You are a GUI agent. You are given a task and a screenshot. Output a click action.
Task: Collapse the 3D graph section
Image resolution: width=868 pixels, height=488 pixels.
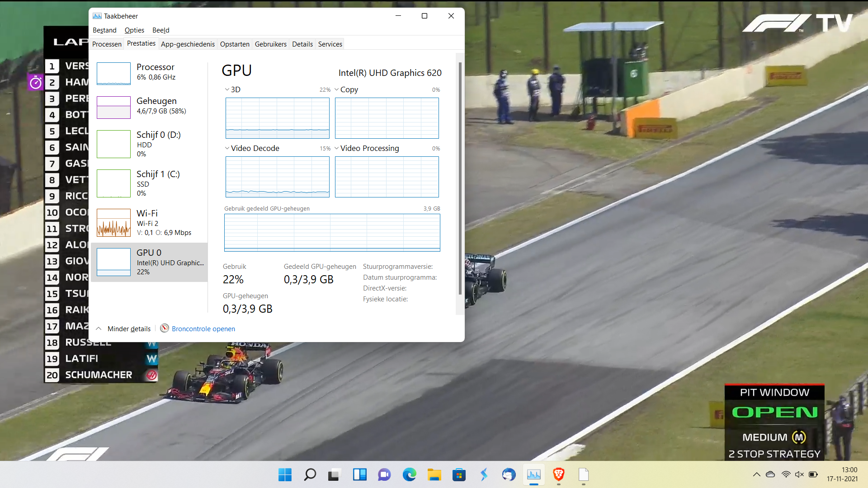(x=226, y=89)
